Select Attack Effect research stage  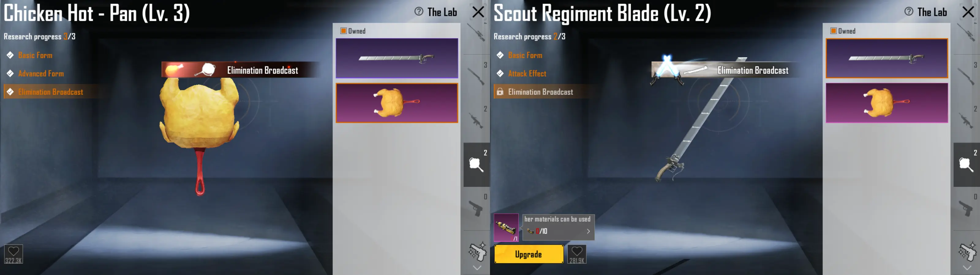(527, 74)
